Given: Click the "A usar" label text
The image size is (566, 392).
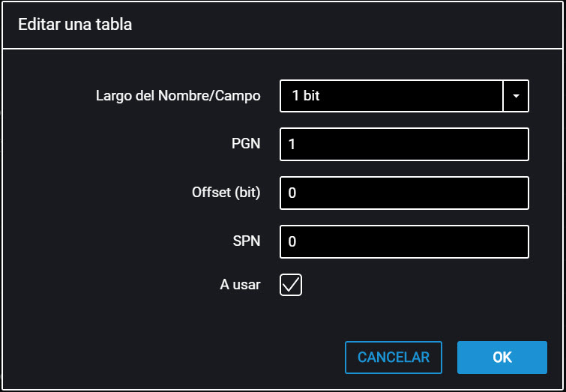Looking at the screenshot, I should coord(240,285).
